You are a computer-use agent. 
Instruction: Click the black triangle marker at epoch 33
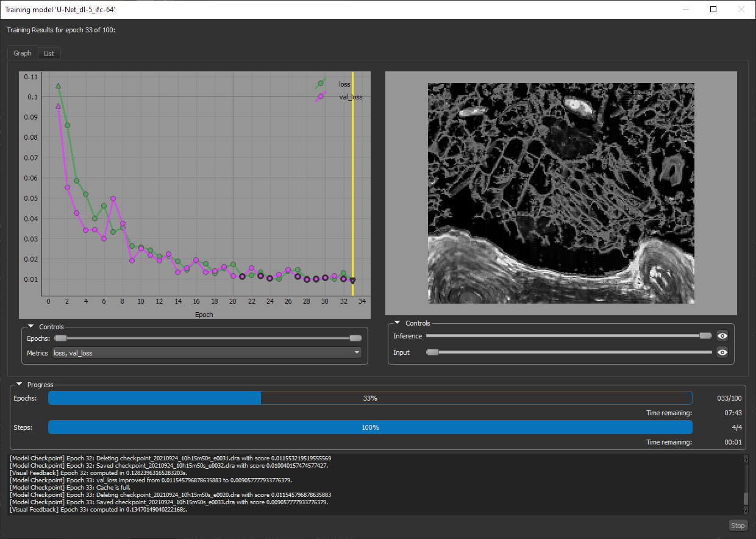(352, 281)
